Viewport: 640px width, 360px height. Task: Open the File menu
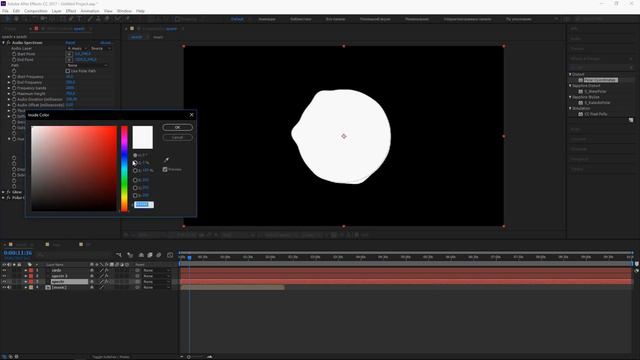tap(5, 11)
